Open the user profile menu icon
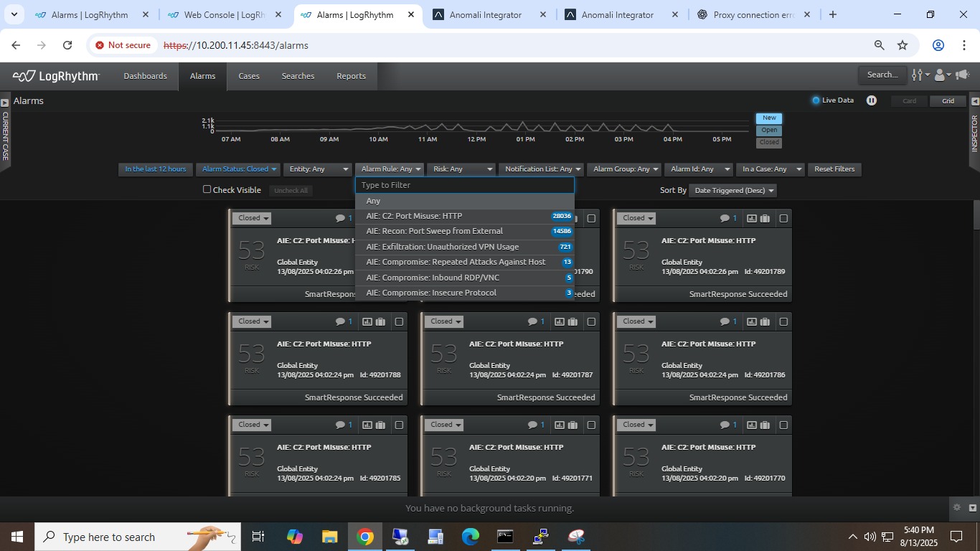The height and width of the screenshot is (551, 980). point(941,75)
